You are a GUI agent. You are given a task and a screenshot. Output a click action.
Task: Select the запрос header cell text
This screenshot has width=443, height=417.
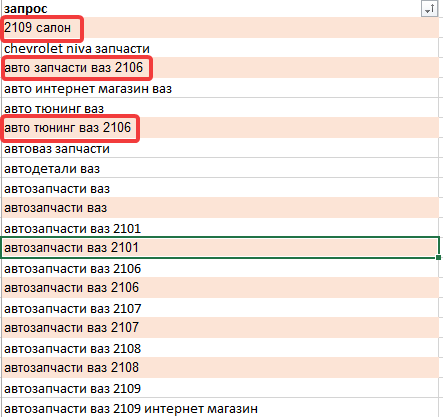coord(26,9)
